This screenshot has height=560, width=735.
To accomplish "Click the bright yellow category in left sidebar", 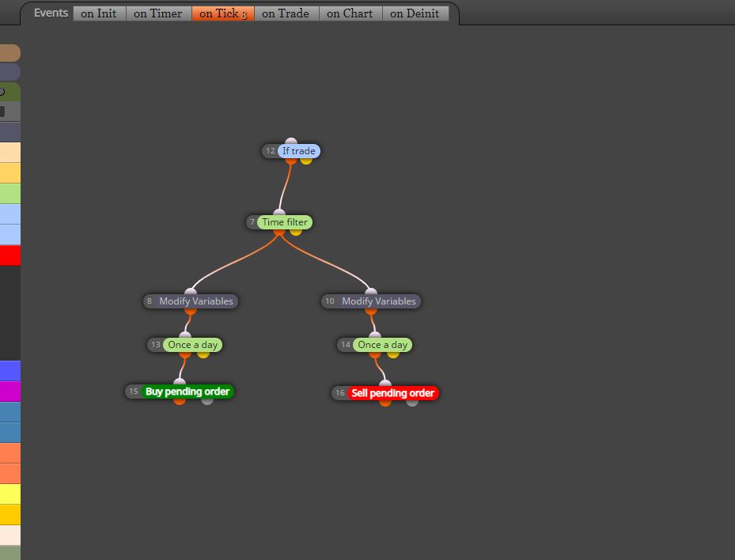I will tap(9, 494).
